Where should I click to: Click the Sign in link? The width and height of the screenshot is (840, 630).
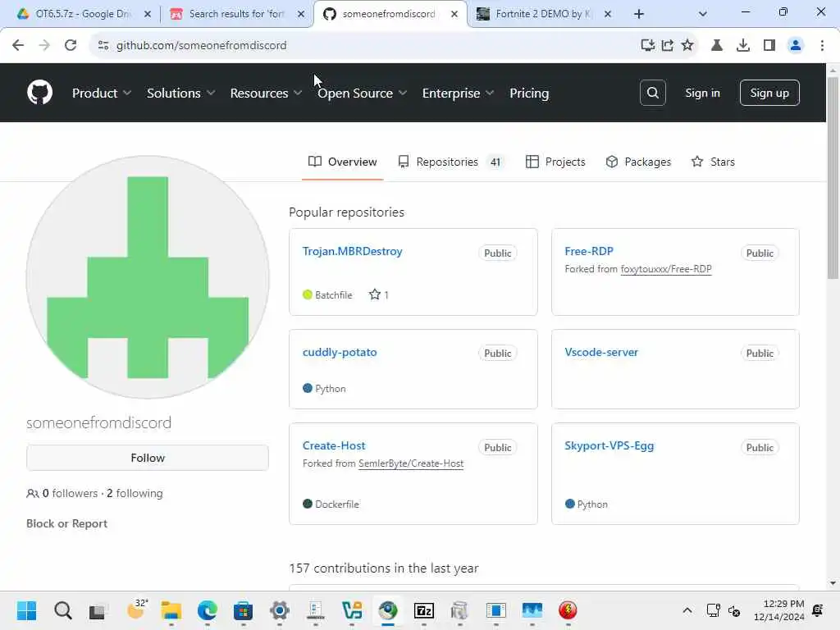tap(702, 93)
